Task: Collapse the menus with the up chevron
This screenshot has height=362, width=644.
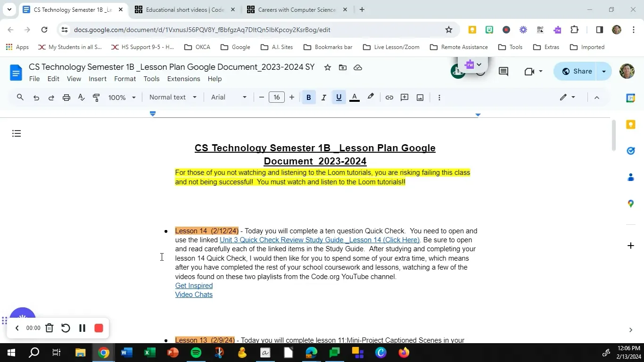Action: pyautogui.click(x=596, y=98)
